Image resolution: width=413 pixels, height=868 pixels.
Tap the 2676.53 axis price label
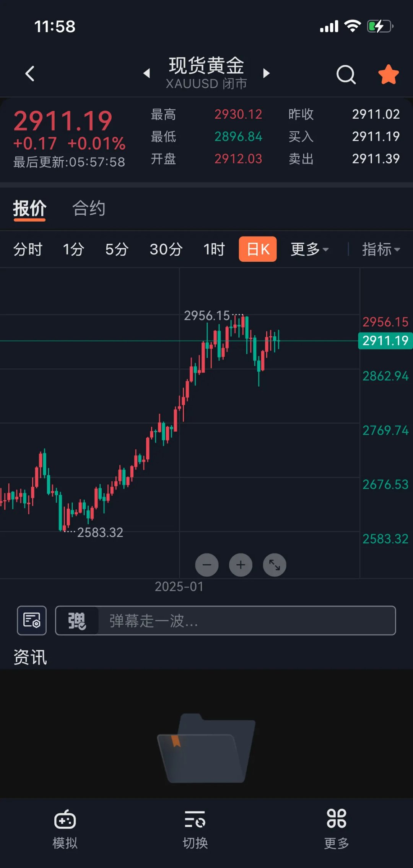tap(385, 484)
